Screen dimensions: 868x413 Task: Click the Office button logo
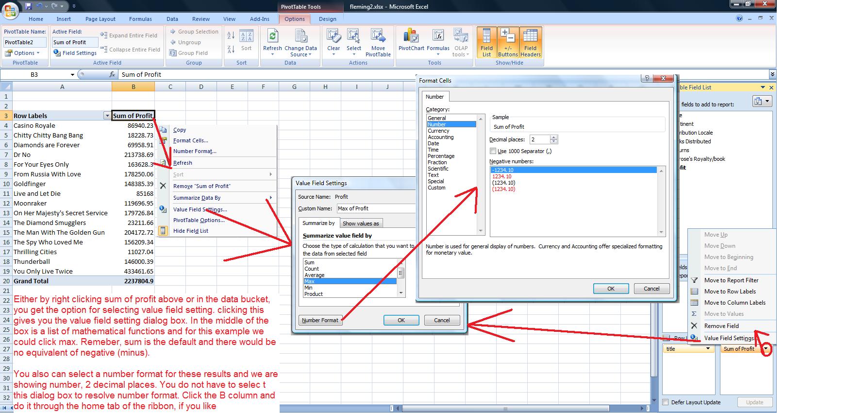(x=10, y=10)
